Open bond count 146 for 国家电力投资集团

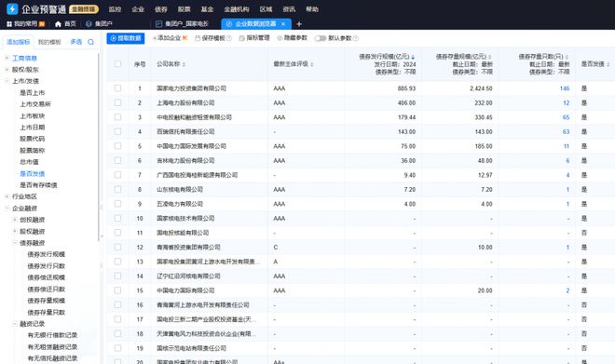pos(565,88)
